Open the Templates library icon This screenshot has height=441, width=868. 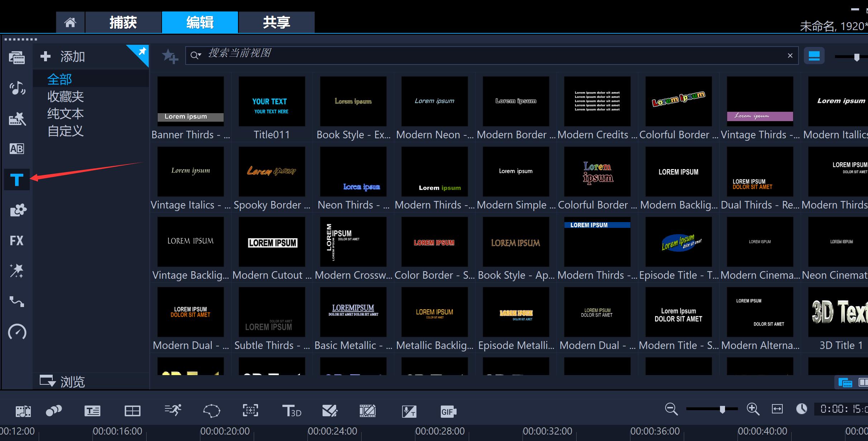[17, 119]
